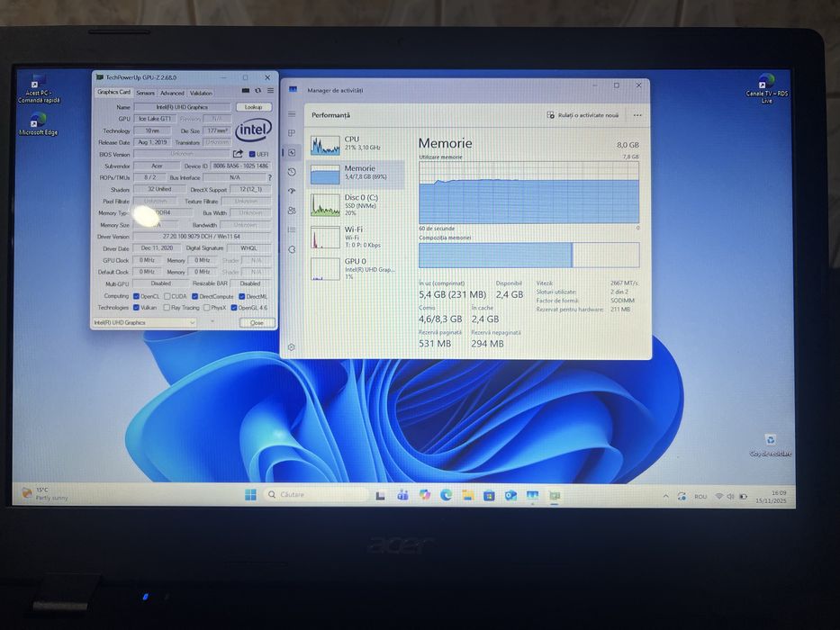The image size is (840, 630).
Task: Open File Explorer on the taskbar
Action: pyautogui.click(x=468, y=495)
